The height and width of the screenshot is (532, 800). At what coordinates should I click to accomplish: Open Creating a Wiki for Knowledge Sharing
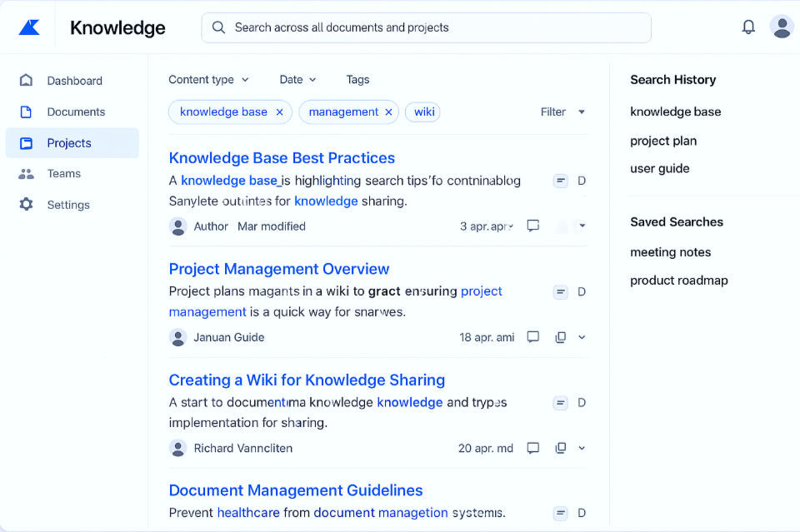pos(307,380)
